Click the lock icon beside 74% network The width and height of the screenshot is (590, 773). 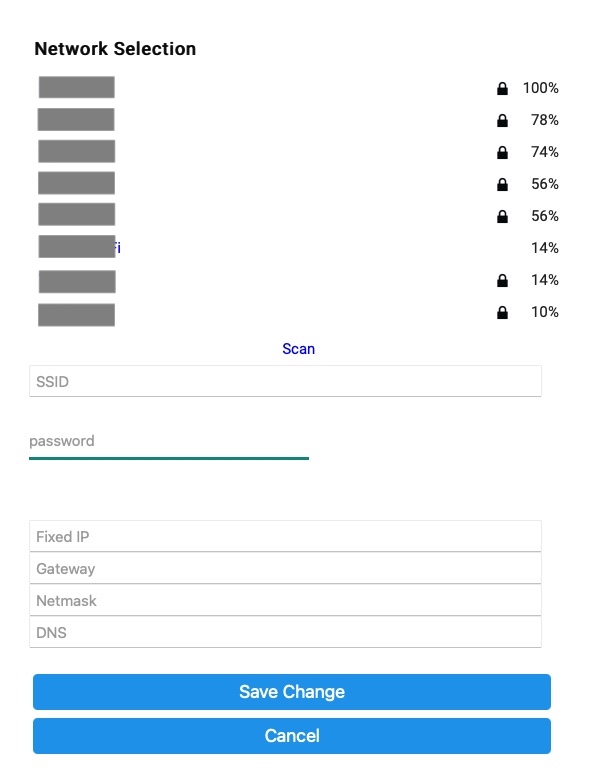502,152
